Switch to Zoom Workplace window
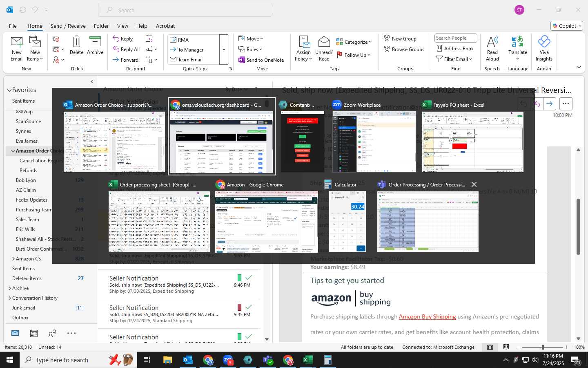 pos(374,136)
